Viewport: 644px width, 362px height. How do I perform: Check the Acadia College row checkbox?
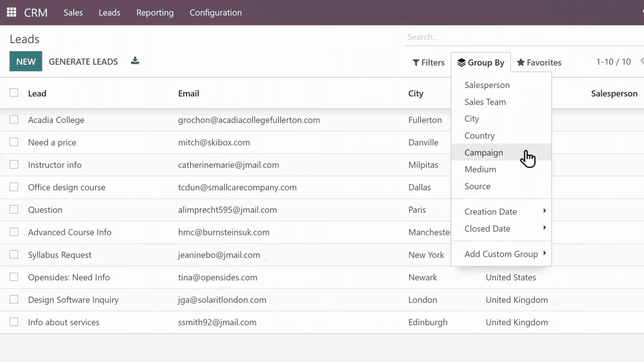click(x=14, y=120)
